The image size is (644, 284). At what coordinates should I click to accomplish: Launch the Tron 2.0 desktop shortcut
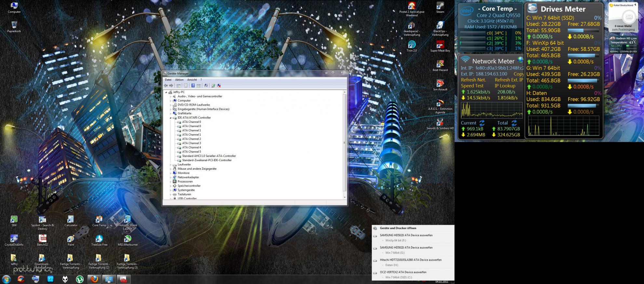click(412, 46)
